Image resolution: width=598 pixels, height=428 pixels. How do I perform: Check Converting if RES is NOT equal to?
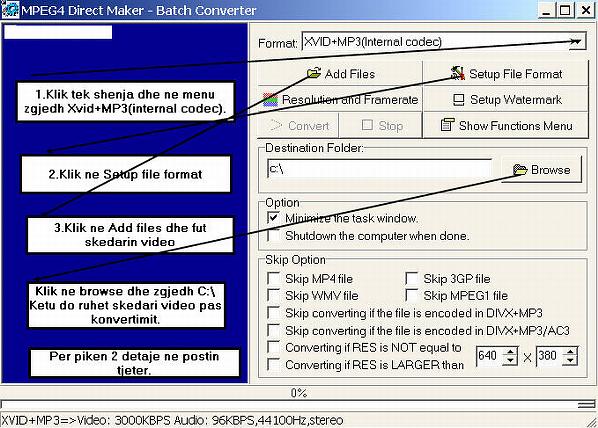273,347
